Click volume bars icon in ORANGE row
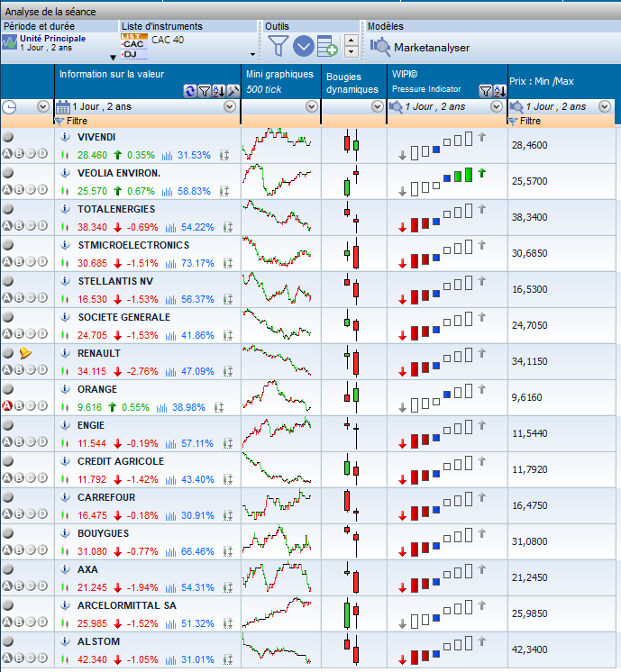This screenshot has height=672, width=621. (x=161, y=407)
